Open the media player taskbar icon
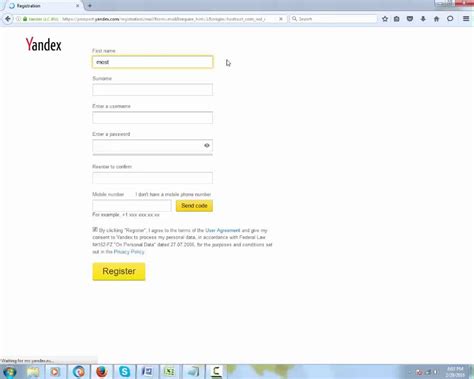This screenshot has height=379, width=474. pyautogui.click(x=55, y=372)
